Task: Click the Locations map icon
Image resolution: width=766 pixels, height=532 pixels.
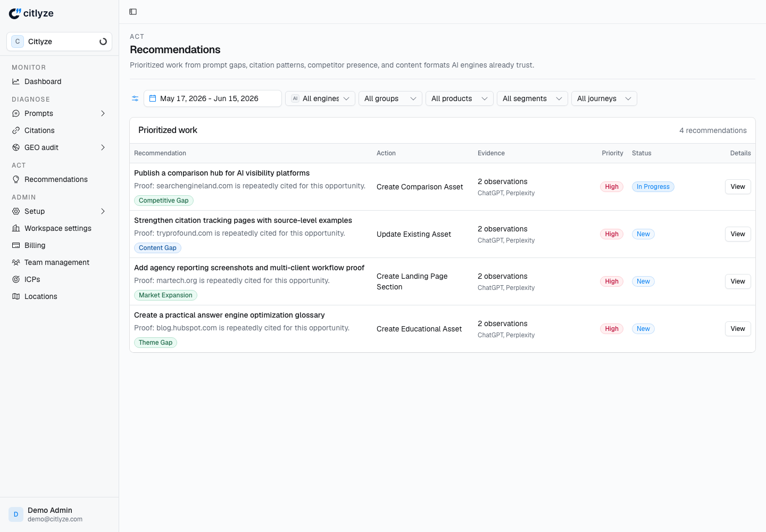Action: pos(16,296)
